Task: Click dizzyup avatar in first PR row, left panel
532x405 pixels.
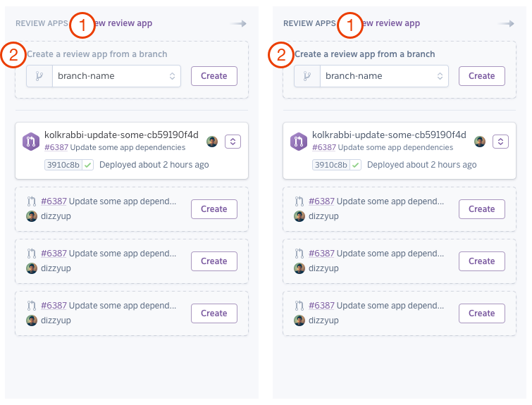Action: [32, 216]
